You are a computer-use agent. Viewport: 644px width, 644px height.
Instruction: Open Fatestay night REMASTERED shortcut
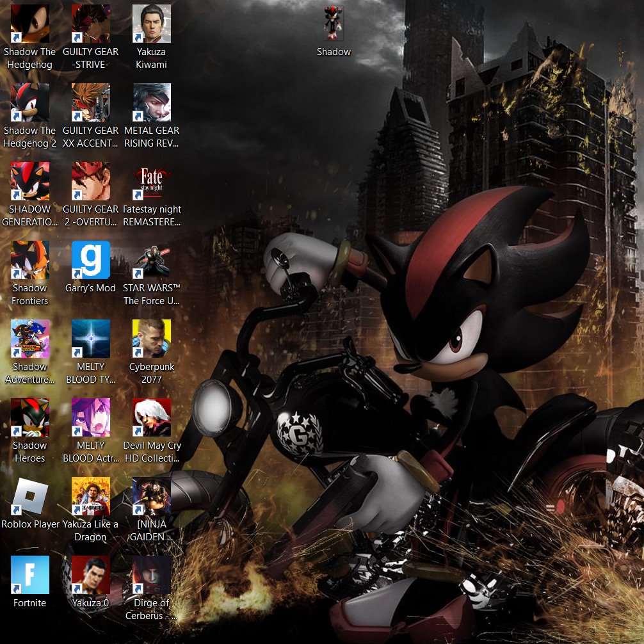(x=151, y=181)
